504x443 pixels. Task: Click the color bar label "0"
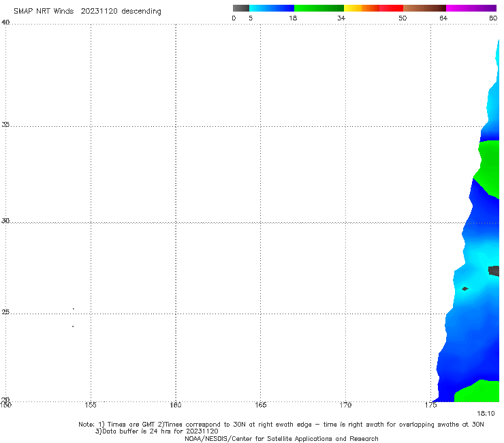(234, 18)
